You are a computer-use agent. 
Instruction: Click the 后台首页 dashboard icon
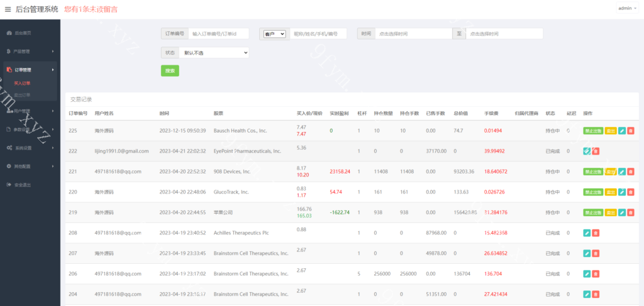pos(9,33)
